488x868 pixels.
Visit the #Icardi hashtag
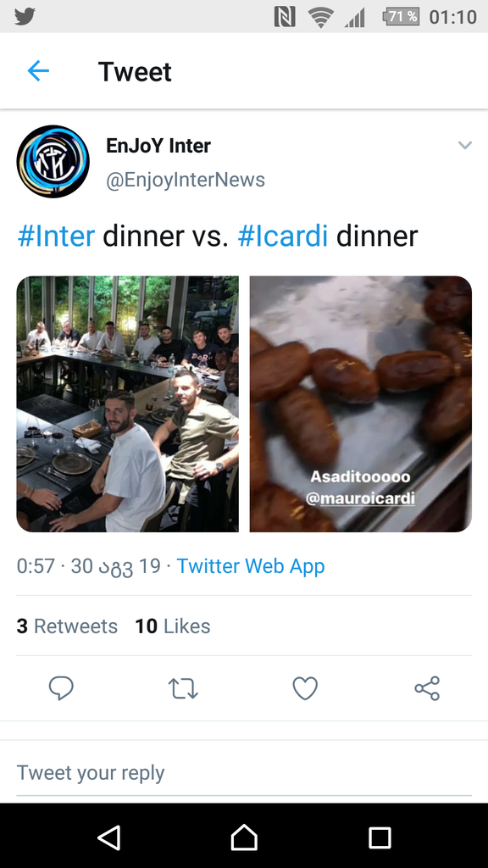click(x=284, y=236)
